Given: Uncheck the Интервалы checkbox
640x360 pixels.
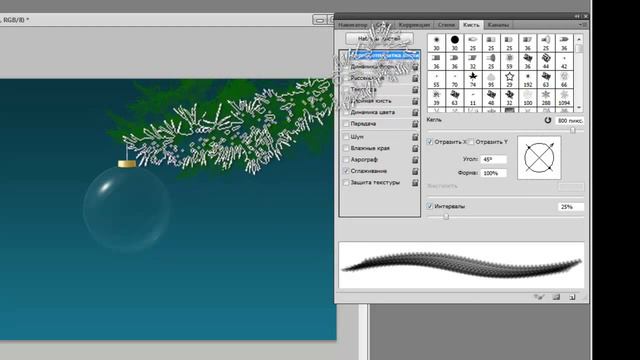Looking at the screenshot, I should 430,206.
